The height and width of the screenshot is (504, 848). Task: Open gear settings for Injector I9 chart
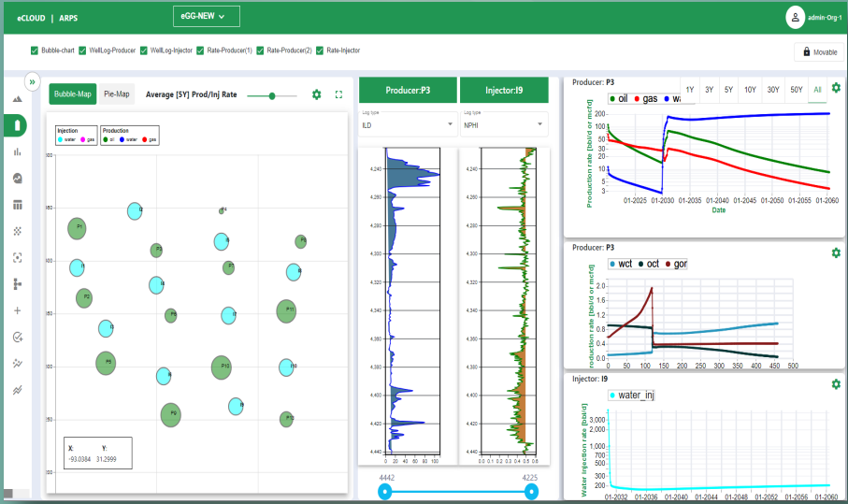point(836,384)
